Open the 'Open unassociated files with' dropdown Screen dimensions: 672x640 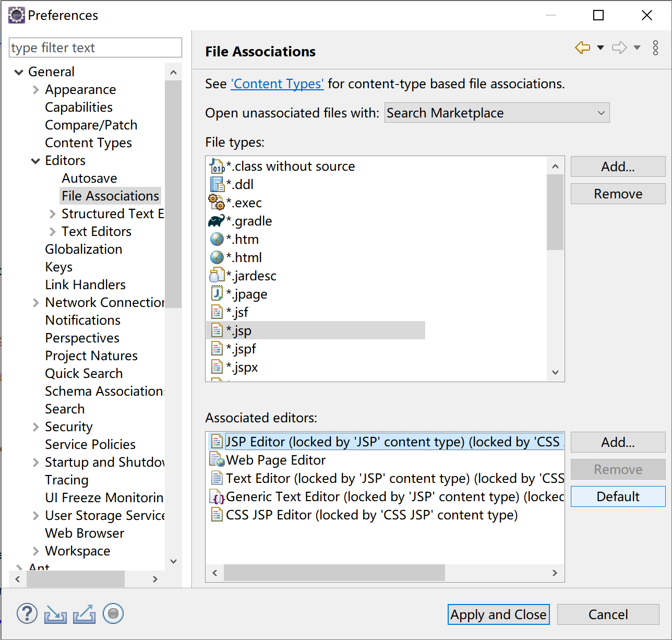tap(497, 113)
